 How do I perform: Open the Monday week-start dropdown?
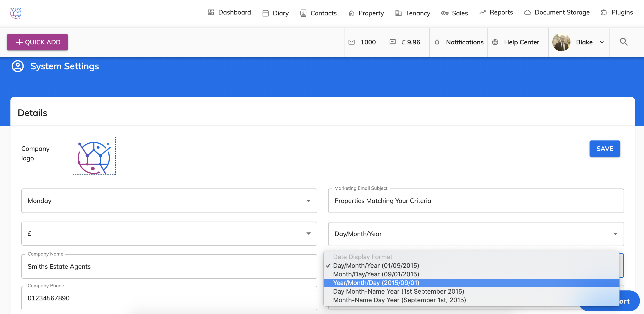[169, 201]
